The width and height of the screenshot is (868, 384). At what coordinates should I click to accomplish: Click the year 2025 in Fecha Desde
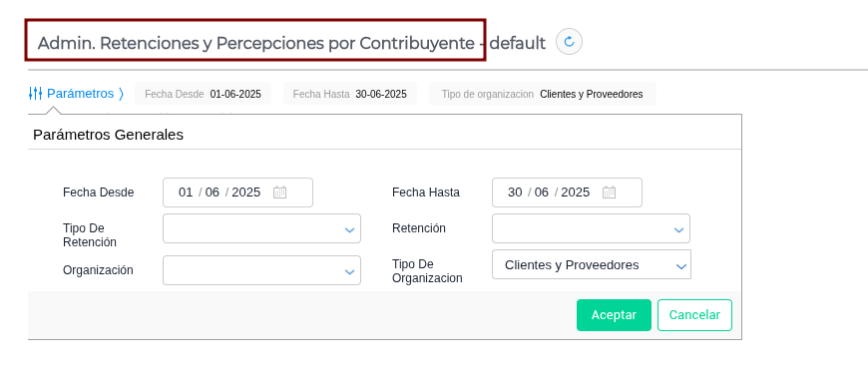246,192
